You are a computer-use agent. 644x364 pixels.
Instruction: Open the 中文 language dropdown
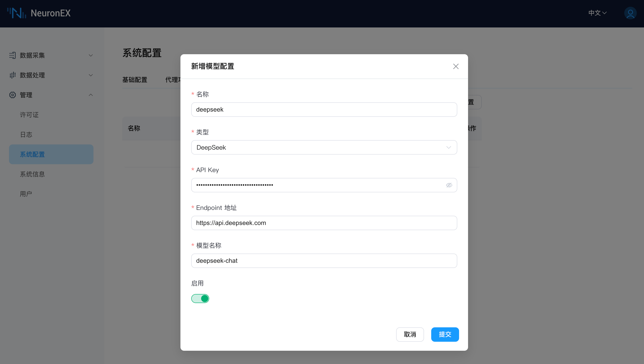tap(597, 13)
